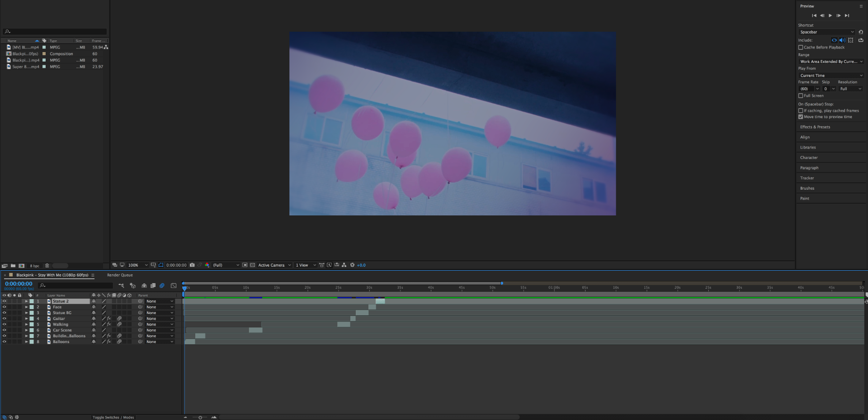Toggle composition motion blur switch
This screenshot has height=420, width=868.
click(x=162, y=286)
